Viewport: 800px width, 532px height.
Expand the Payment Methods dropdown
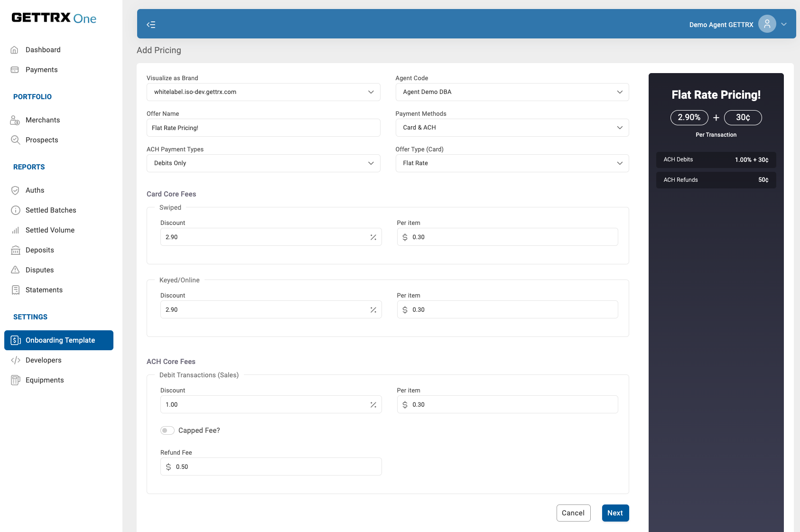[x=512, y=128]
